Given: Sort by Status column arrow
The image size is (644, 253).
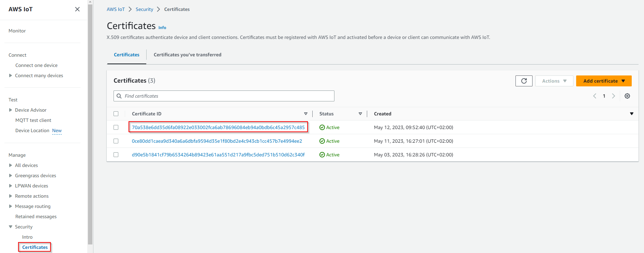Looking at the screenshot, I should pyautogui.click(x=360, y=114).
